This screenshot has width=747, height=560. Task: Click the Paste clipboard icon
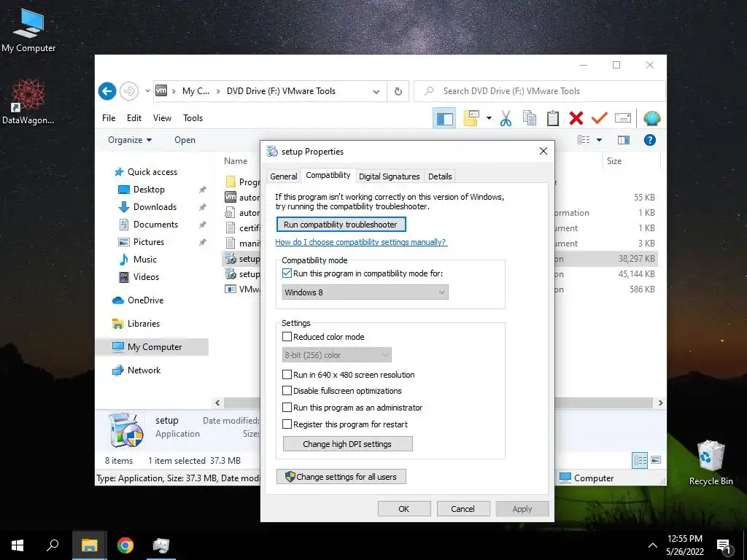pos(553,118)
